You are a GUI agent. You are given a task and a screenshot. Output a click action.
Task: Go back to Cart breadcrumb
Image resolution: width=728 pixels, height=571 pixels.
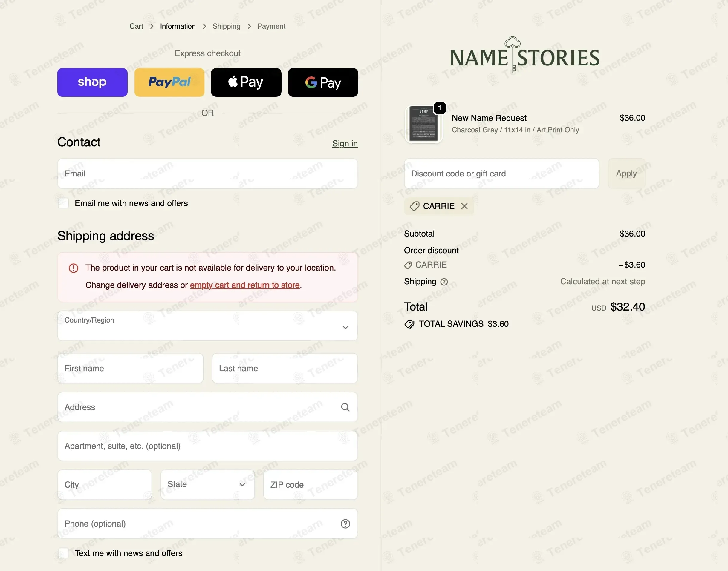pos(136,26)
